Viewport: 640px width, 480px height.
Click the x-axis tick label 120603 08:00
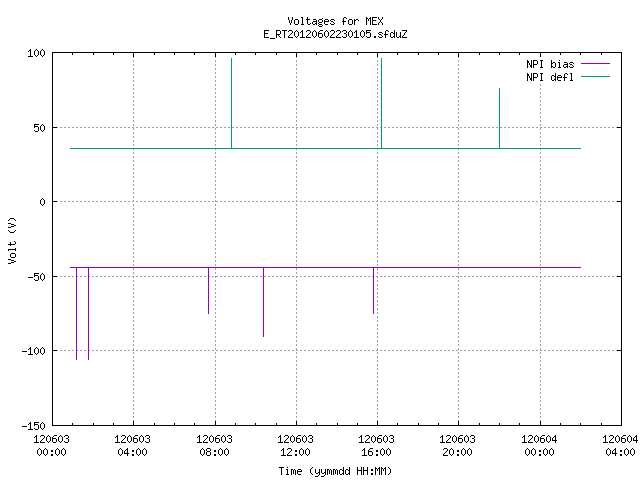point(214,446)
